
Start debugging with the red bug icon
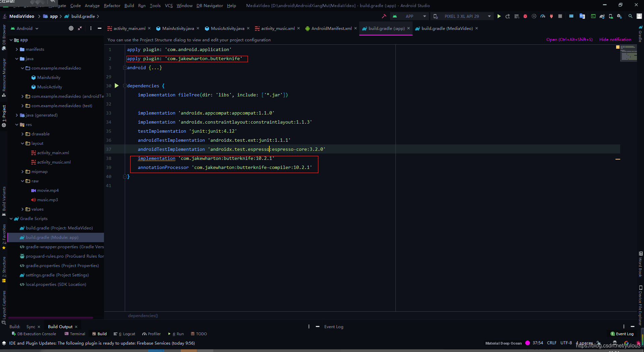(525, 16)
